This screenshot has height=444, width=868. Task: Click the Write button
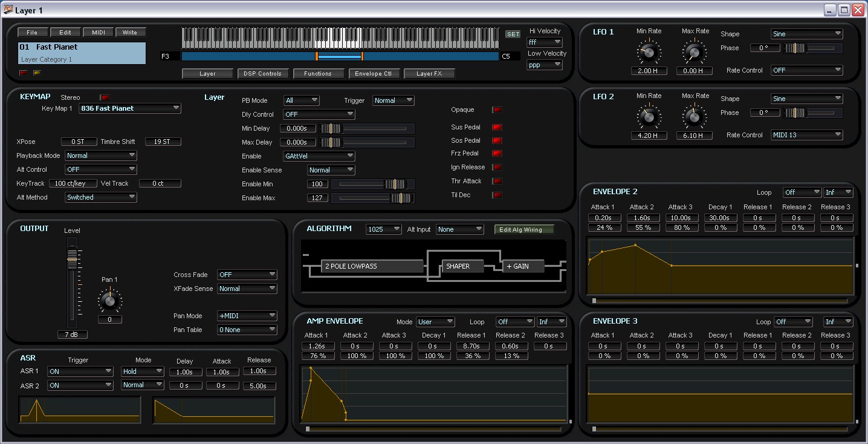(131, 31)
